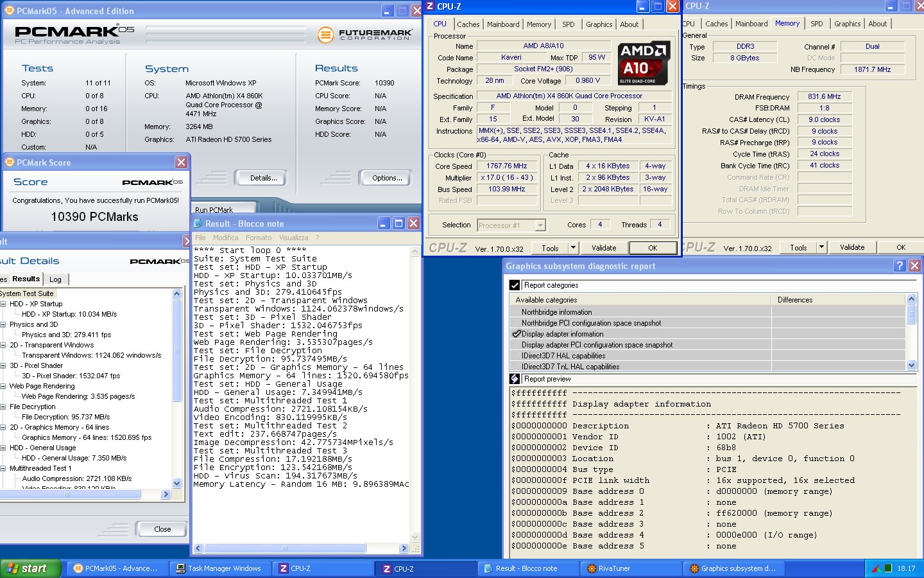Image resolution: width=924 pixels, height=578 pixels.
Task: Click the Report preview section icon
Action: point(514,379)
